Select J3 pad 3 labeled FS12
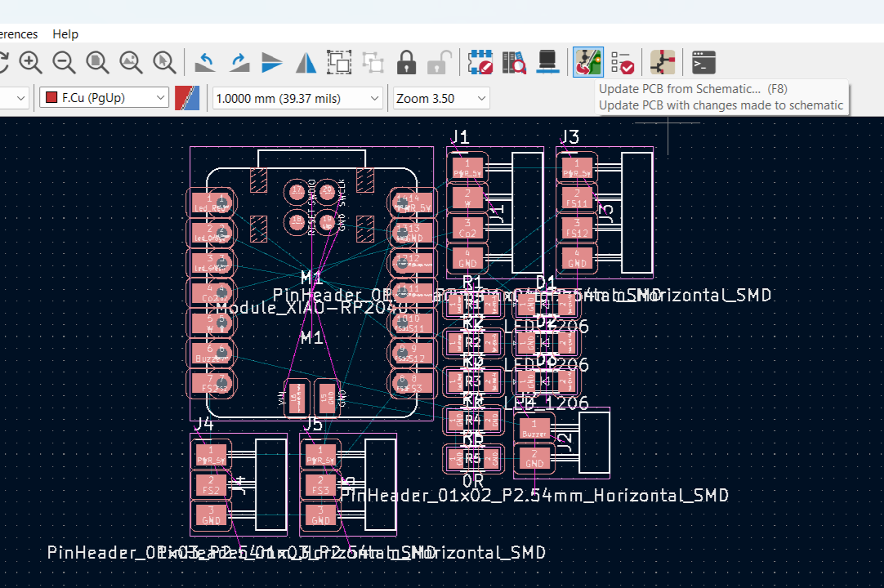Screen dimensions: 884x588 pos(577,228)
